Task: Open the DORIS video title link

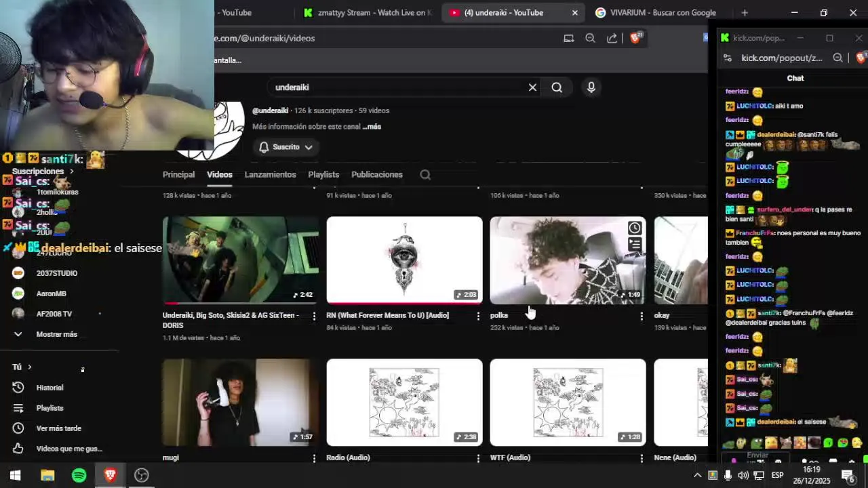Action: 231,320
